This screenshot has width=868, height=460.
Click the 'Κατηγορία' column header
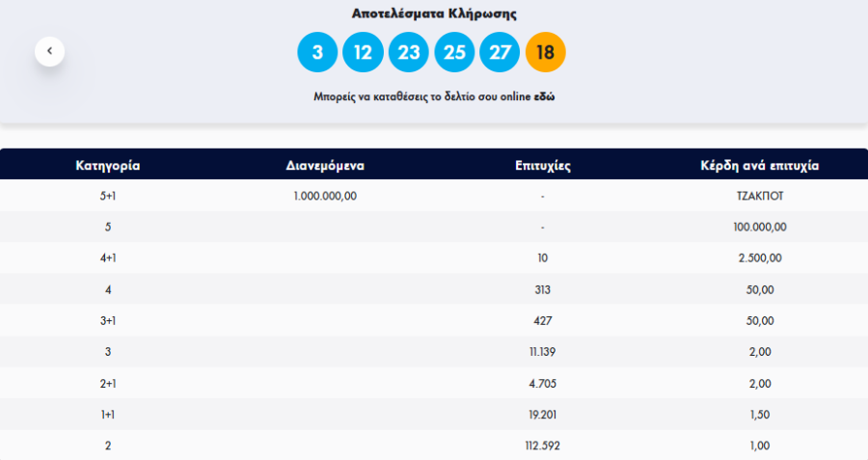click(108, 165)
